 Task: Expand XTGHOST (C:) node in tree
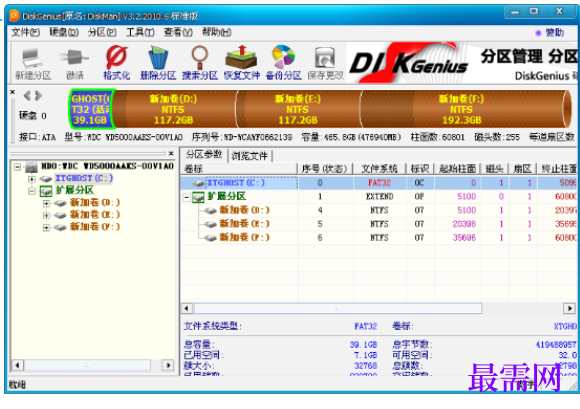[32, 179]
